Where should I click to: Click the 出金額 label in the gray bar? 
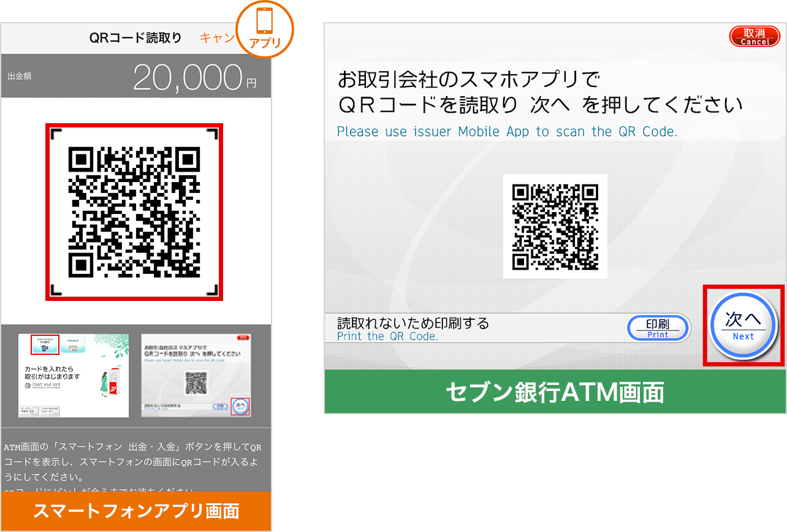[20, 77]
